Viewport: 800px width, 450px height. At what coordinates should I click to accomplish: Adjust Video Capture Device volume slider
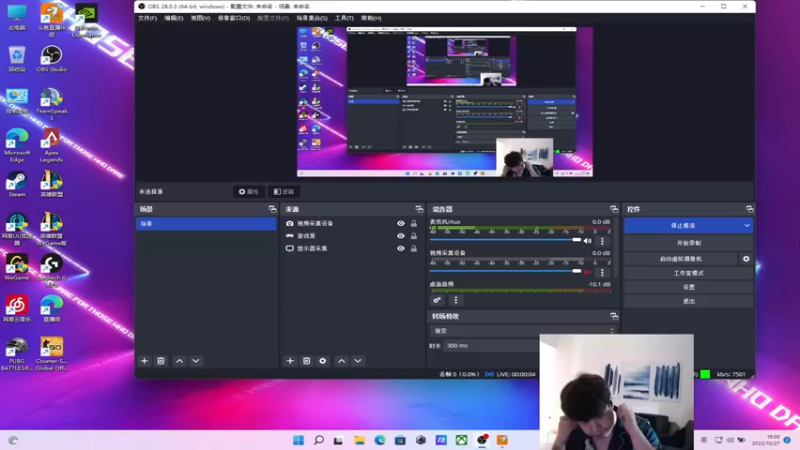tap(506, 271)
